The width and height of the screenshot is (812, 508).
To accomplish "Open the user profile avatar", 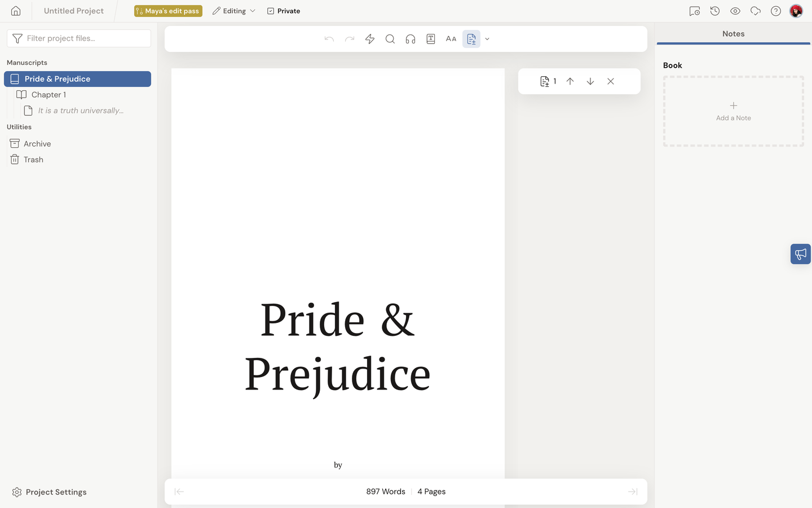I will (796, 11).
